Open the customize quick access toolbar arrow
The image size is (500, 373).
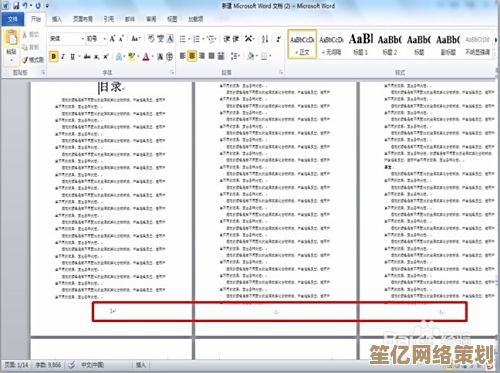click(x=47, y=6)
